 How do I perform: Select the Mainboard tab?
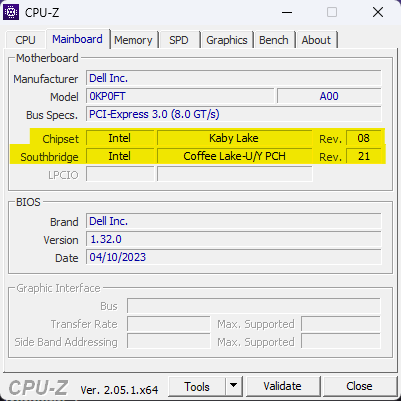tap(77, 39)
